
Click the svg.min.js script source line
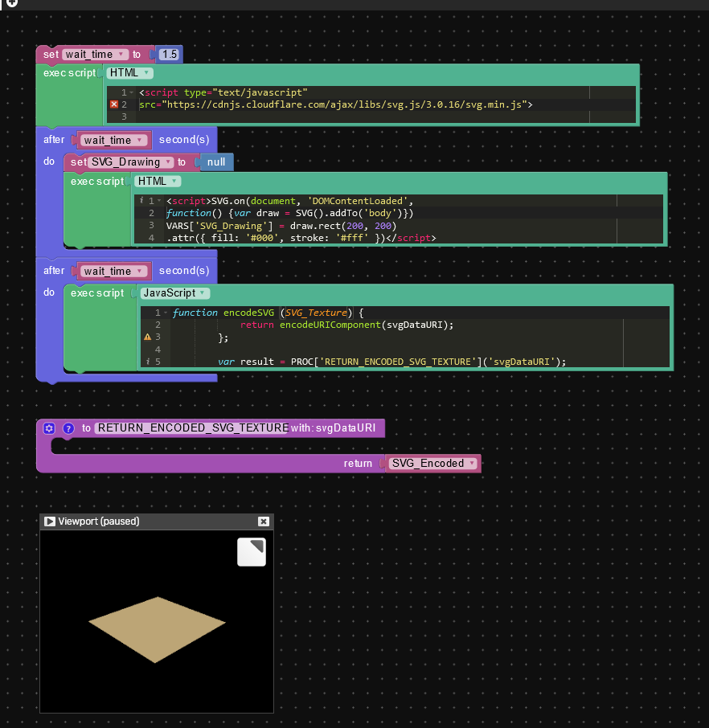click(x=335, y=104)
